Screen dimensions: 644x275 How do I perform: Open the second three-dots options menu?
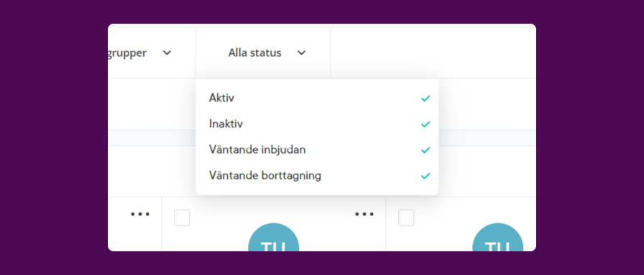(364, 214)
